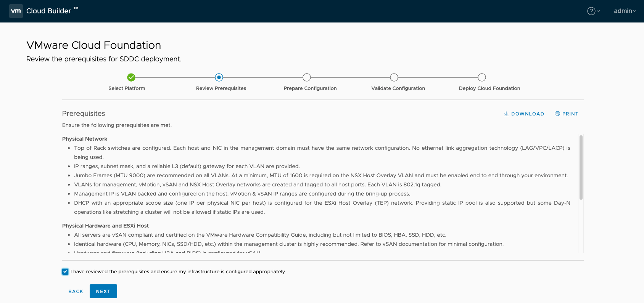Viewport: 644px width, 303px height.
Task: Expand the admin user dropdown
Action: (x=625, y=11)
